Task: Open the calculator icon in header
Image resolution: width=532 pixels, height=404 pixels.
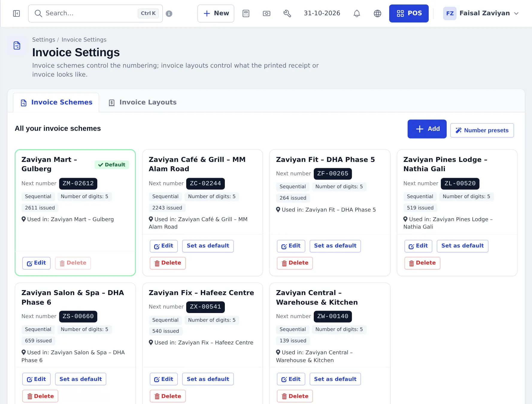Action: pyautogui.click(x=246, y=13)
